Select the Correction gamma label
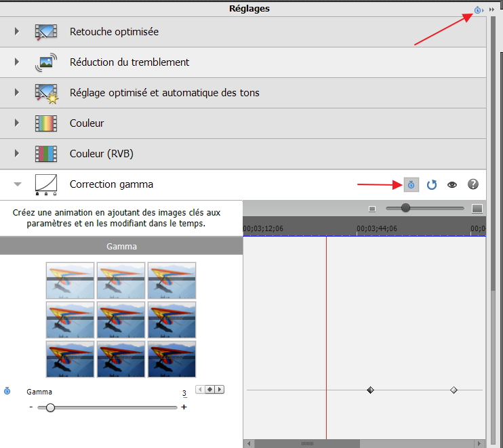Image resolution: width=503 pixels, height=448 pixels. [x=111, y=184]
